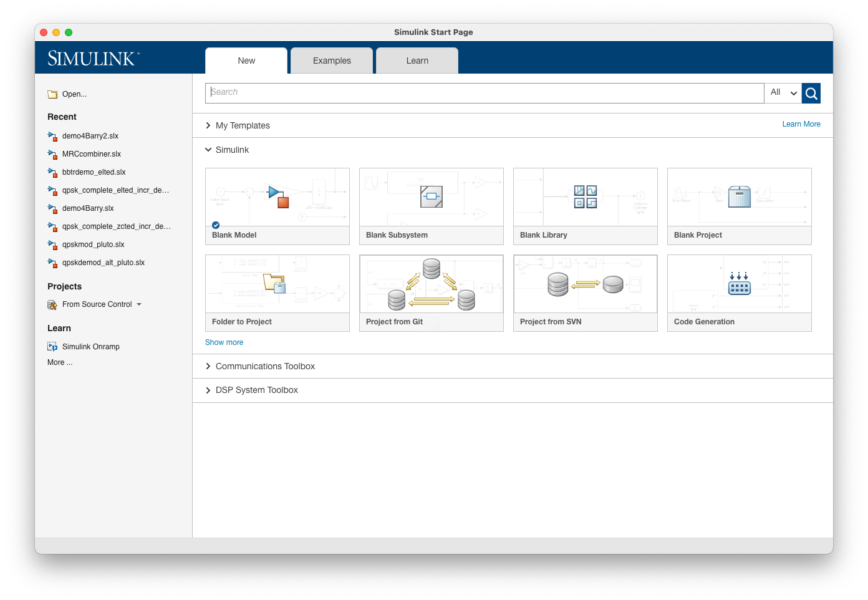Click the Simulink Onramp icon
Screen dimensions: 868x600
(52, 347)
